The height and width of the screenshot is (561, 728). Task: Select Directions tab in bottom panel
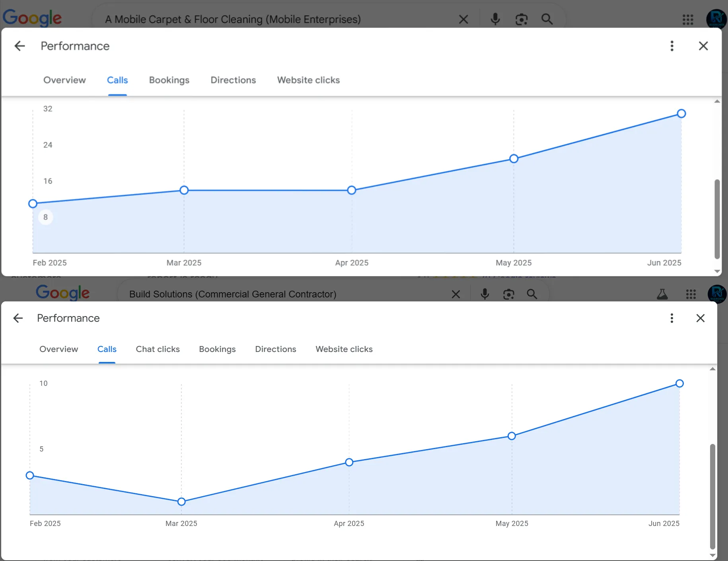275,349
